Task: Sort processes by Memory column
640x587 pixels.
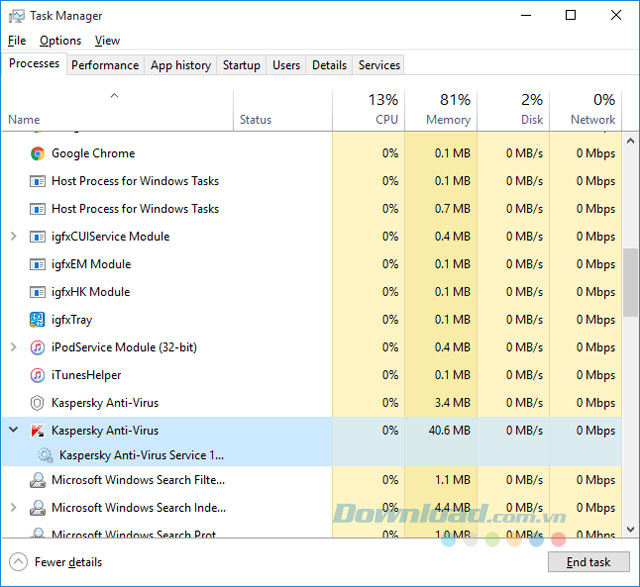Action: [441, 110]
